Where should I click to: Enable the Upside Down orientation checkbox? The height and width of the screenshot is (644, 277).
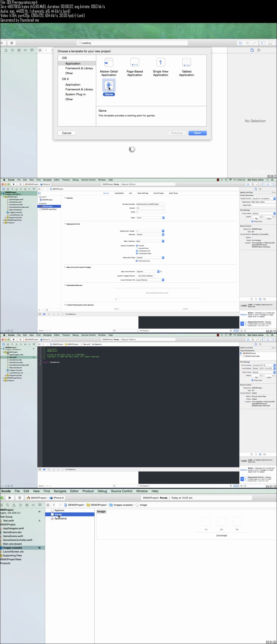click(x=137, y=248)
